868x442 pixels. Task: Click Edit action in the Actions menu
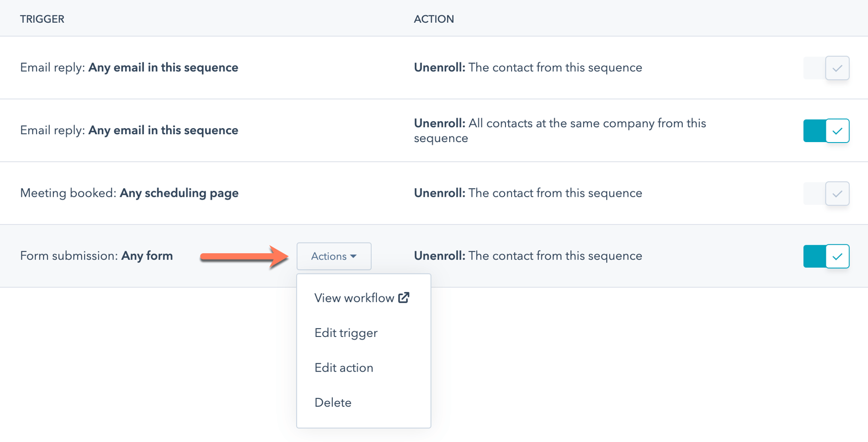[x=343, y=367]
